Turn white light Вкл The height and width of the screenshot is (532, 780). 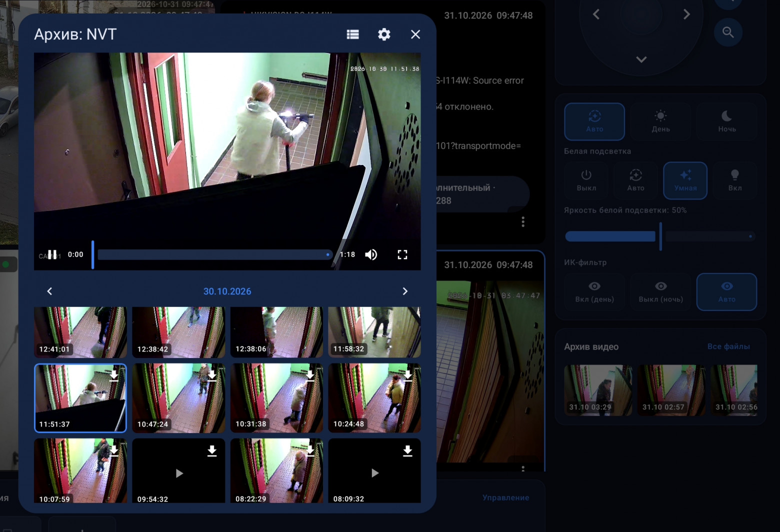click(735, 180)
